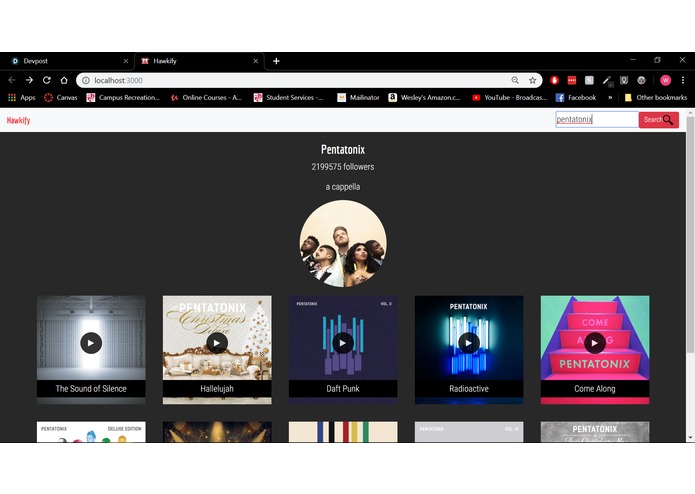The image size is (695, 494).
Task: Open the W profile avatar
Action: coord(665,80)
